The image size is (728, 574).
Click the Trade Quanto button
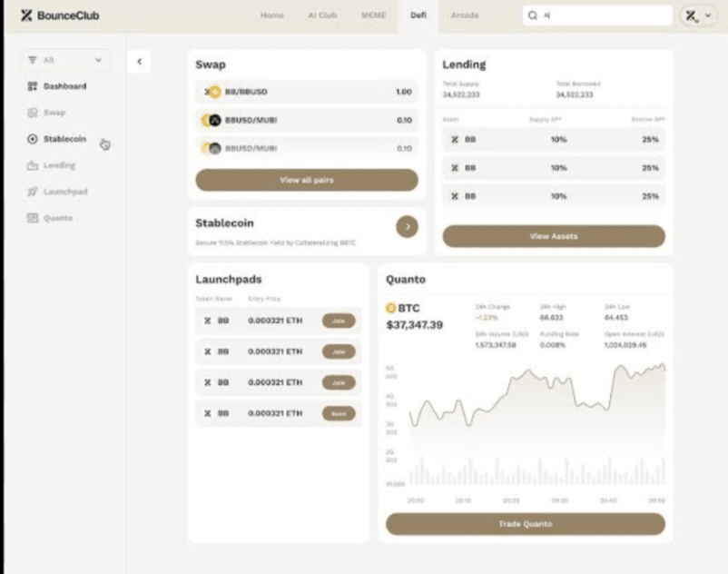tap(525, 524)
